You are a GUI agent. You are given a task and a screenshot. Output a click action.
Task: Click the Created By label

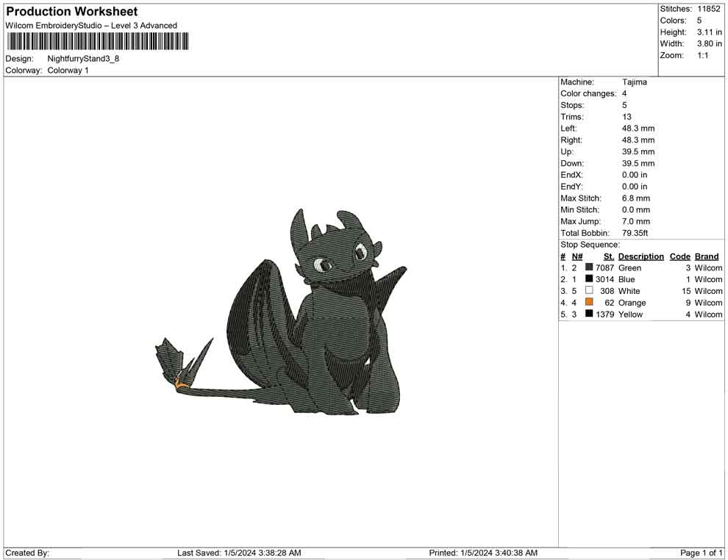pos(27,553)
